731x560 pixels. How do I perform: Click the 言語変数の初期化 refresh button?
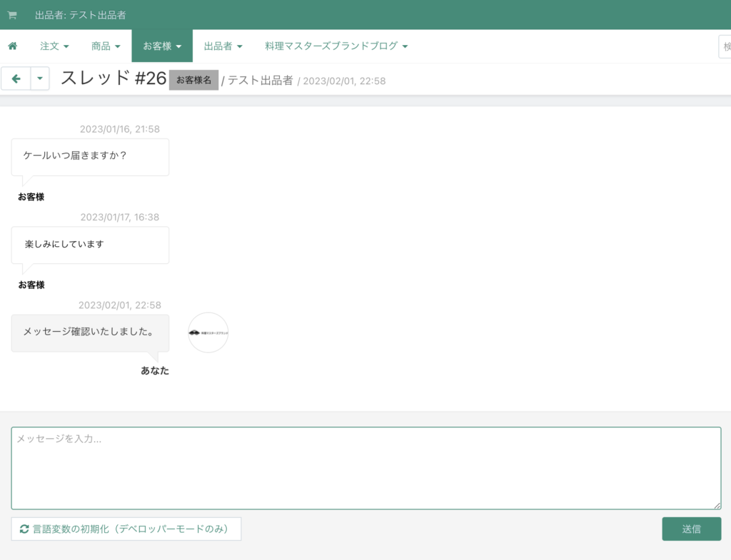(126, 529)
